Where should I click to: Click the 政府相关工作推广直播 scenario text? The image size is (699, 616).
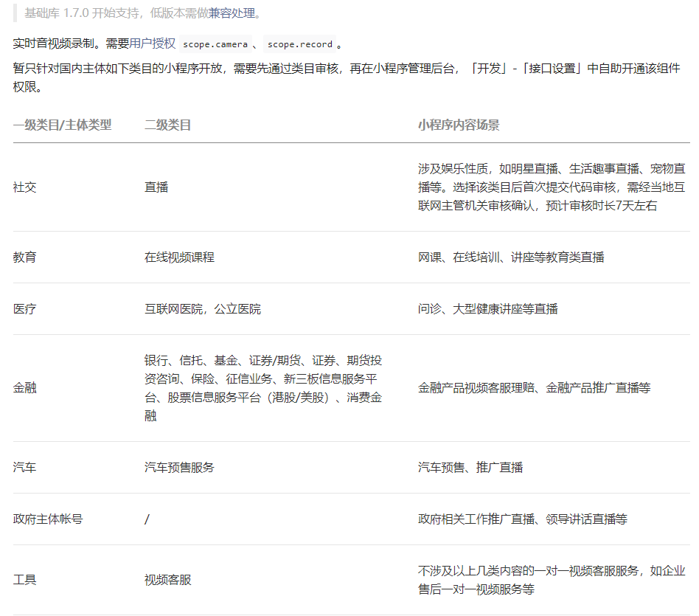[523, 519]
